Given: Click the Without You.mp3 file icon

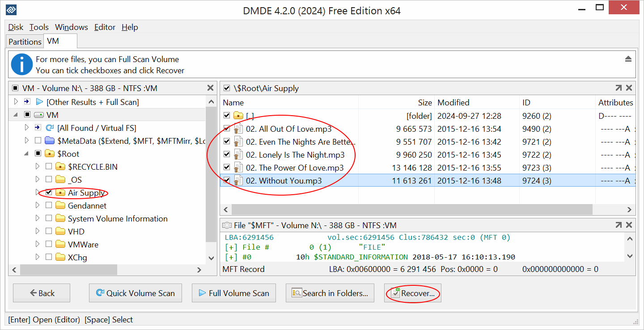Looking at the screenshot, I should coord(238,180).
